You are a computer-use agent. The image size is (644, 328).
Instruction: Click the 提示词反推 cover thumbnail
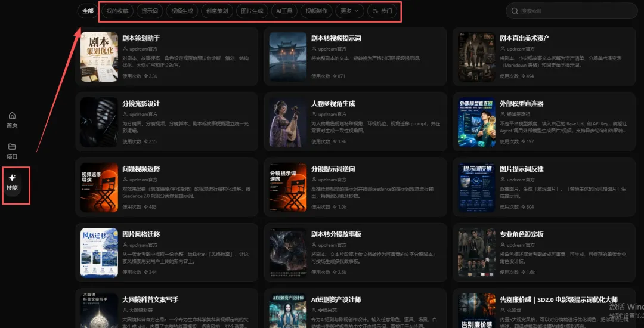coord(476,188)
